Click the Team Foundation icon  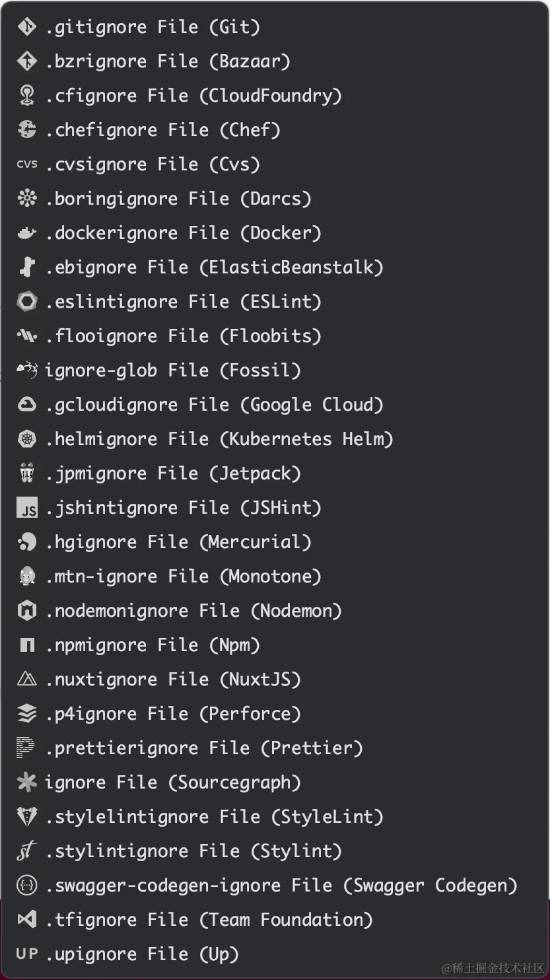26,920
